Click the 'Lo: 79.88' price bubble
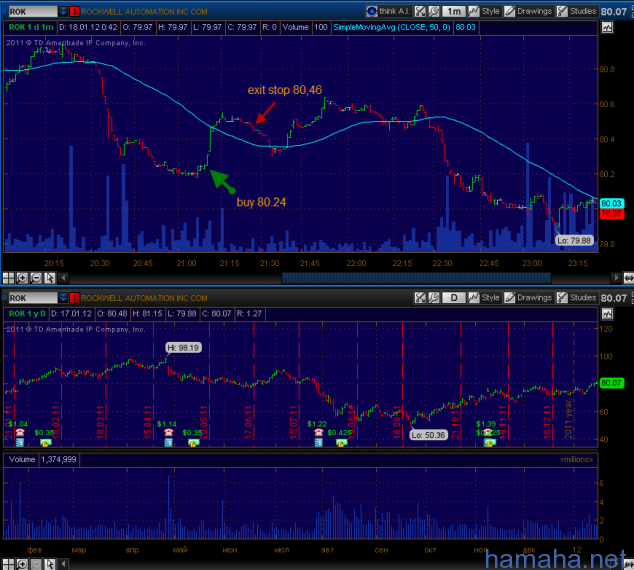The height and width of the screenshot is (570, 634). [x=574, y=241]
